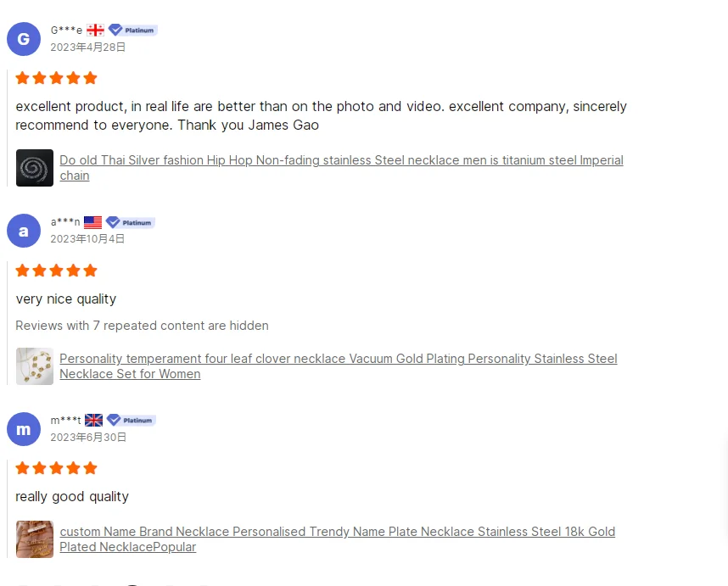Open Thai Silver Hip Hop necklace link
728x586 pixels.
[341, 160]
